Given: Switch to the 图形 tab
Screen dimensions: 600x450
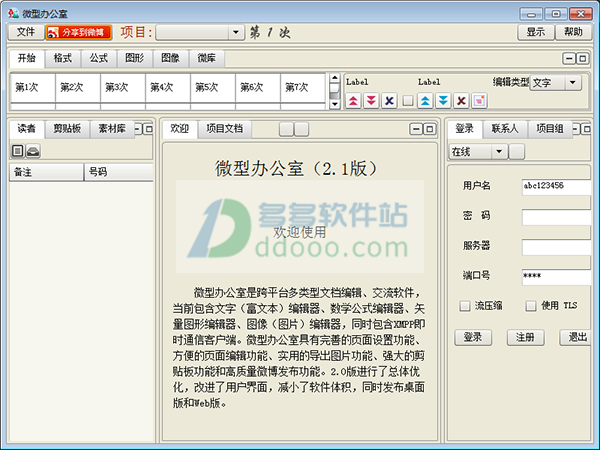Looking at the screenshot, I should tap(135, 58).
